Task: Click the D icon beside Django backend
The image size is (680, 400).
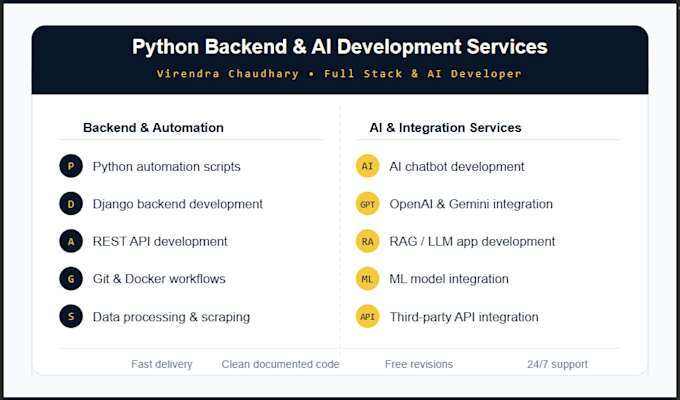Action: pos(71,204)
